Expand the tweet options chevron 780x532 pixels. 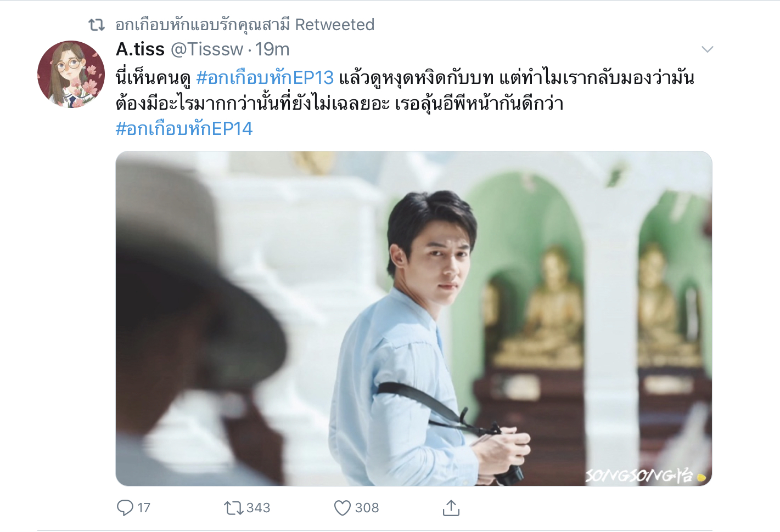(708, 49)
